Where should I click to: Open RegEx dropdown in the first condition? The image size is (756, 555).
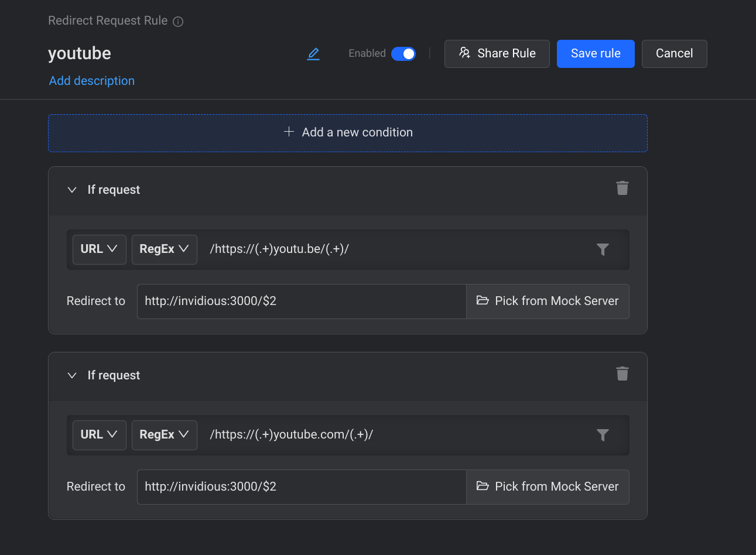(x=164, y=249)
